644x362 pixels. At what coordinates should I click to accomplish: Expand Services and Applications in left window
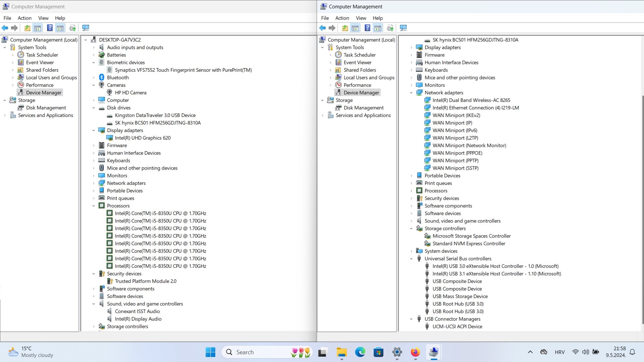click(x=5, y=115)
